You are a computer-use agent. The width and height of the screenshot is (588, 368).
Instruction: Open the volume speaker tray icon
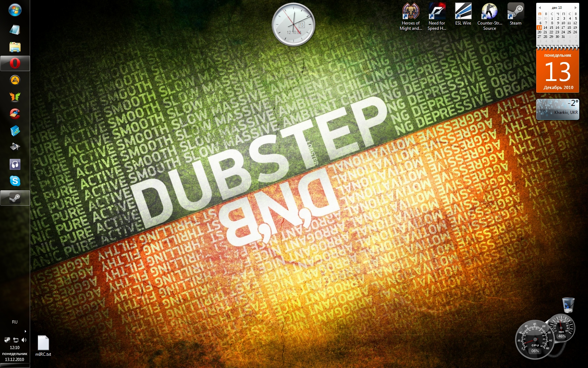(24, 340)
